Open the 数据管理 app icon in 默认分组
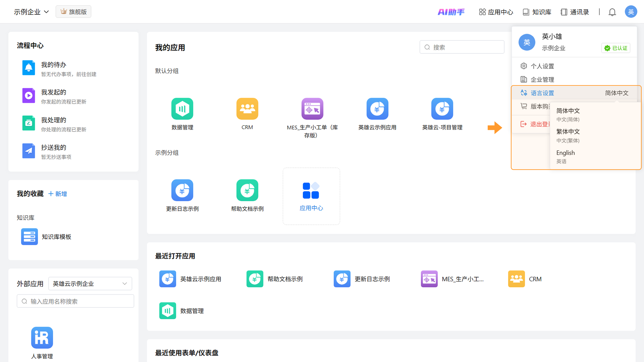644x362 pixels. [x=182, y=109]
